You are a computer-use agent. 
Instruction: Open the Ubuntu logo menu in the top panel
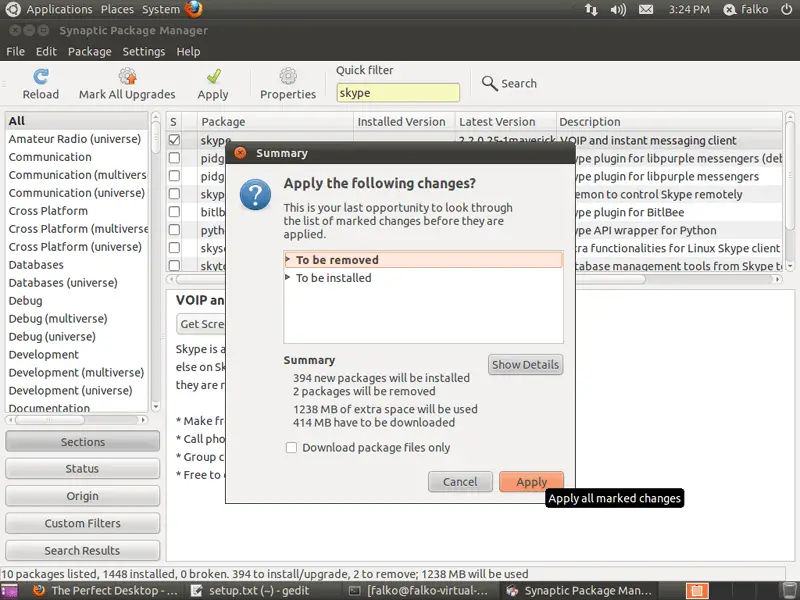(13, 9)
